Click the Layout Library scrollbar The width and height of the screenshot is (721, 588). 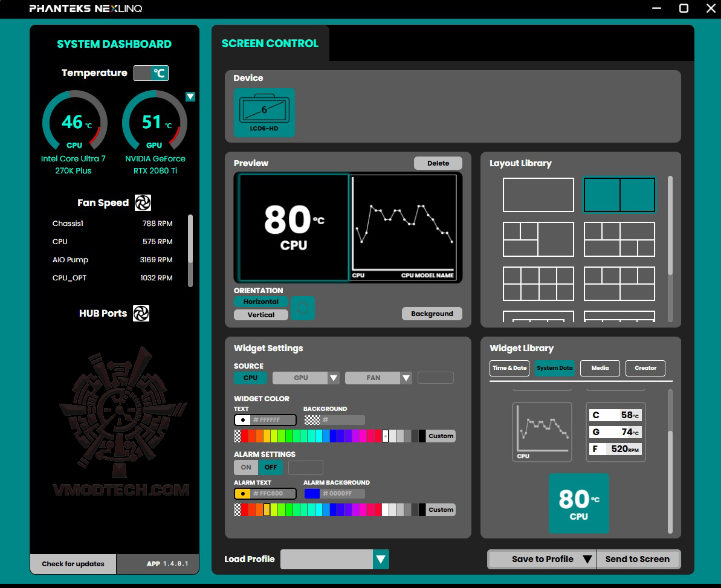pyautogui.click(x=670, y=225)
